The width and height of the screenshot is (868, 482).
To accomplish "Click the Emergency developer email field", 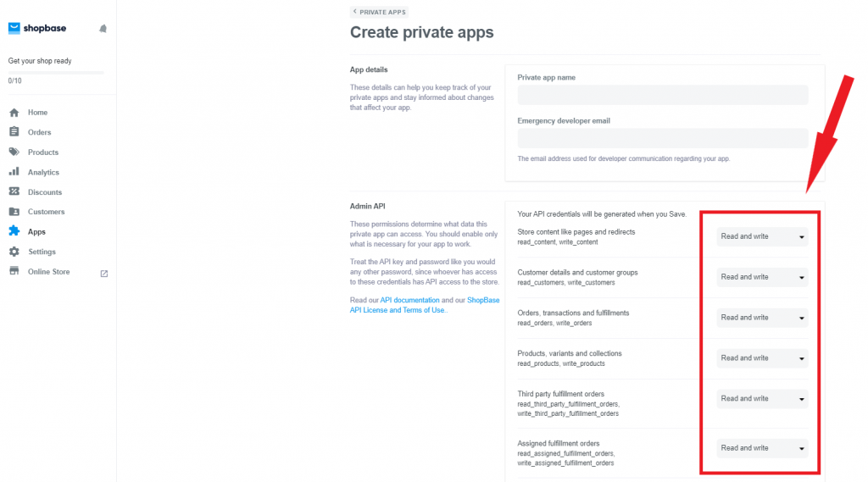I will [x=663, y=138].
